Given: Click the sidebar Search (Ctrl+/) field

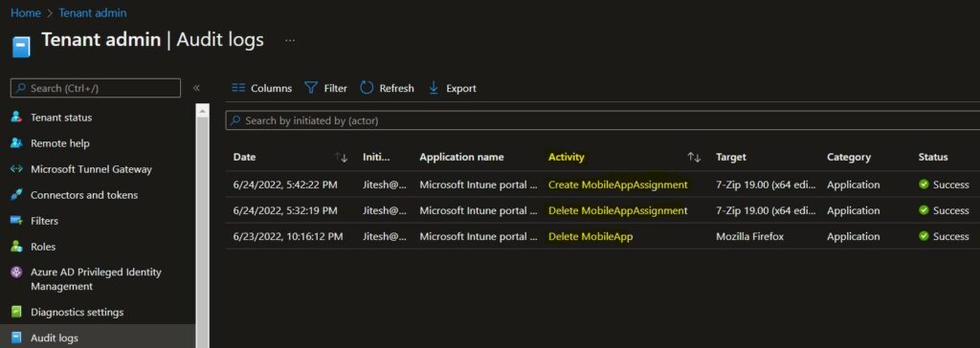Looking at the screenshot, I should click(96, 88).
